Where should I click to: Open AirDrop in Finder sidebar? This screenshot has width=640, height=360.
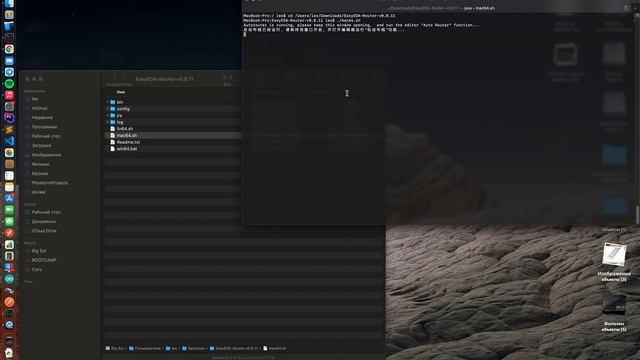(x=40, y=108)
